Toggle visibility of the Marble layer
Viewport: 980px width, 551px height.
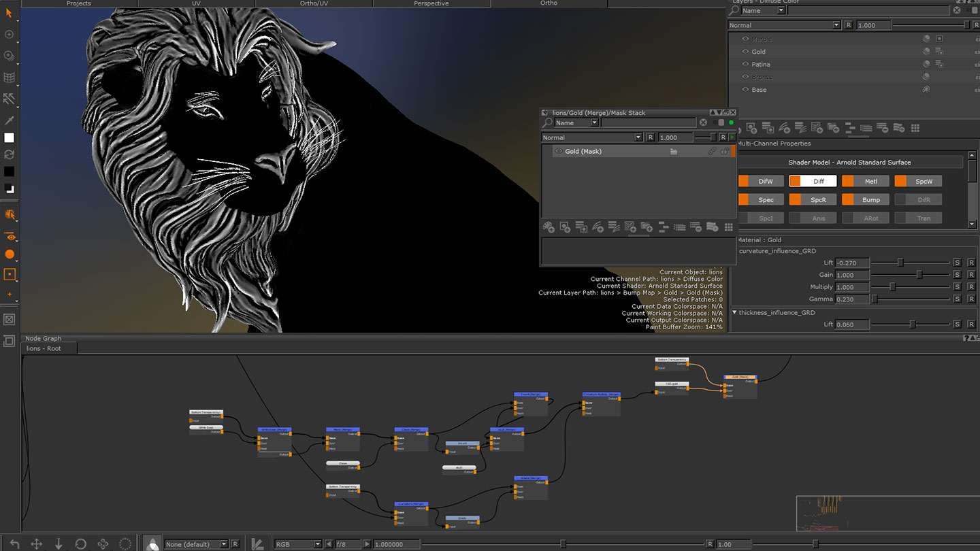(745, 39)
